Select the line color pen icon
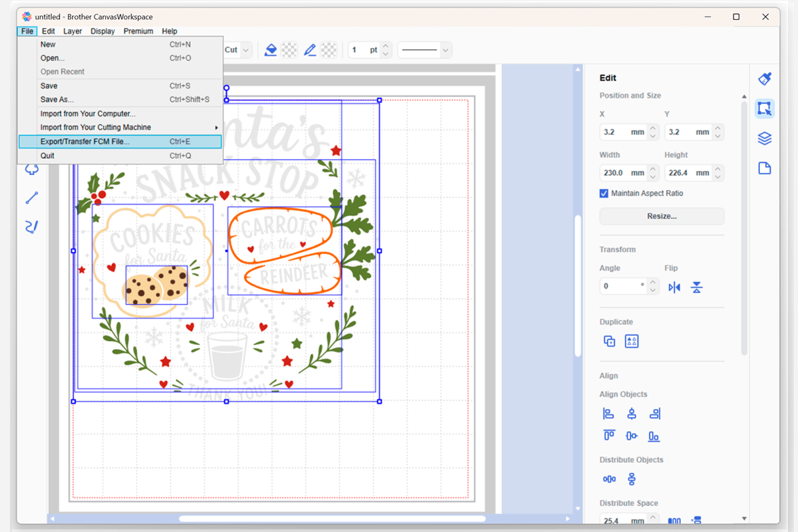 pyautogui.click(x=310, y=50)
